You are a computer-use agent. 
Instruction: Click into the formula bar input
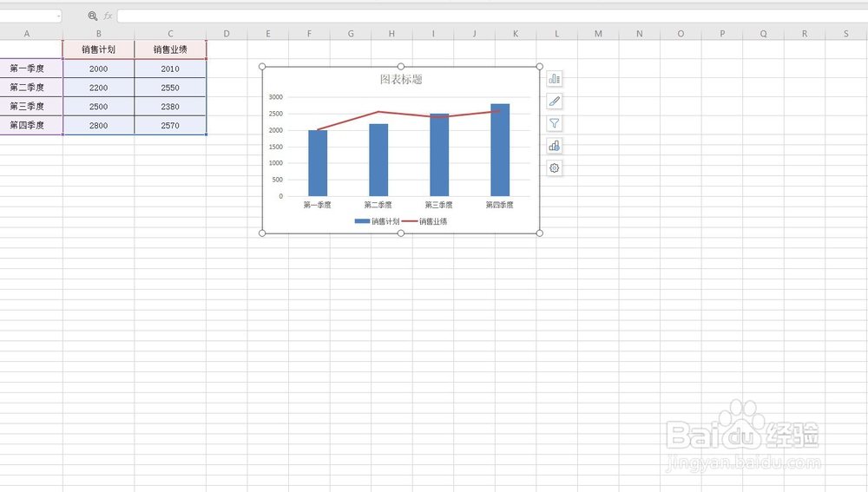click(x=492, y=16)
